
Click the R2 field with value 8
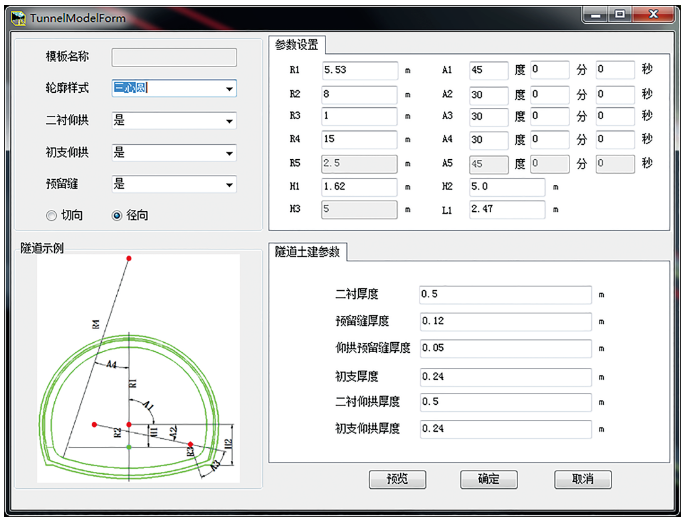(x=360, y=94)
